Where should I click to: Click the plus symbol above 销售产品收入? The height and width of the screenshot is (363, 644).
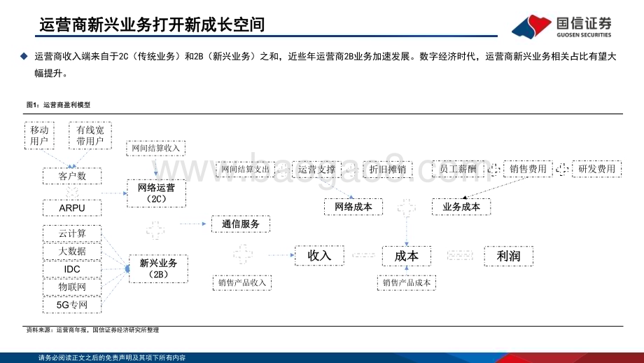pyautogui.click(x=243, y=254)
